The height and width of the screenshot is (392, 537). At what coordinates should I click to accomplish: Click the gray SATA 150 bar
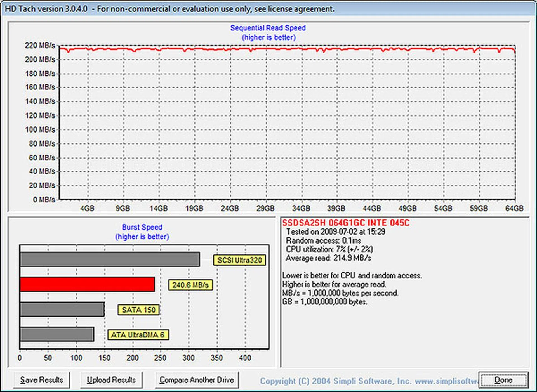(x=62, y=309)
